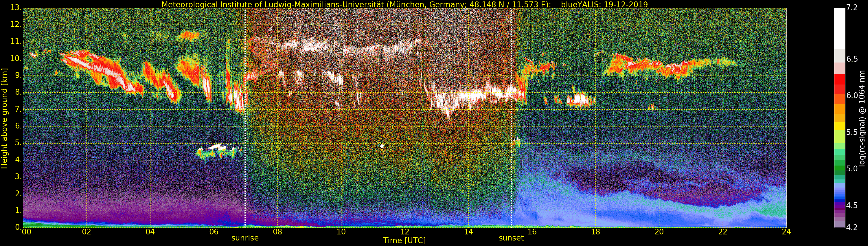Click the height axis tick label '7.'

18,109
